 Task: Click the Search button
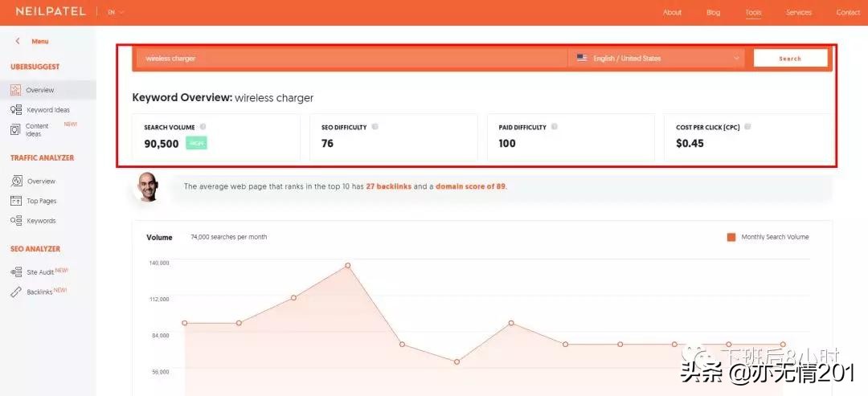coord(790,58)
